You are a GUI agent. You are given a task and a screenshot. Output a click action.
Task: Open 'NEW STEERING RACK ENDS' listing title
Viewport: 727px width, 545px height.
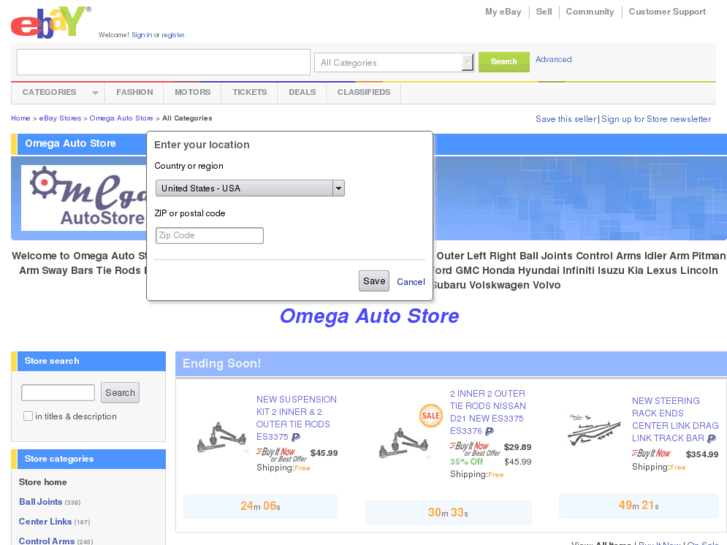pyautogui.click(x=675, y=419)
